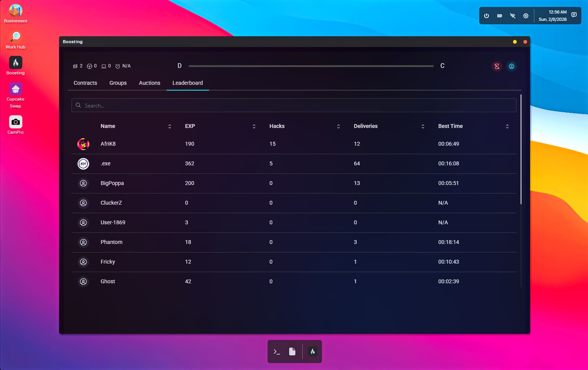Open the profile icon in Boosting header

tap(511, 66)
